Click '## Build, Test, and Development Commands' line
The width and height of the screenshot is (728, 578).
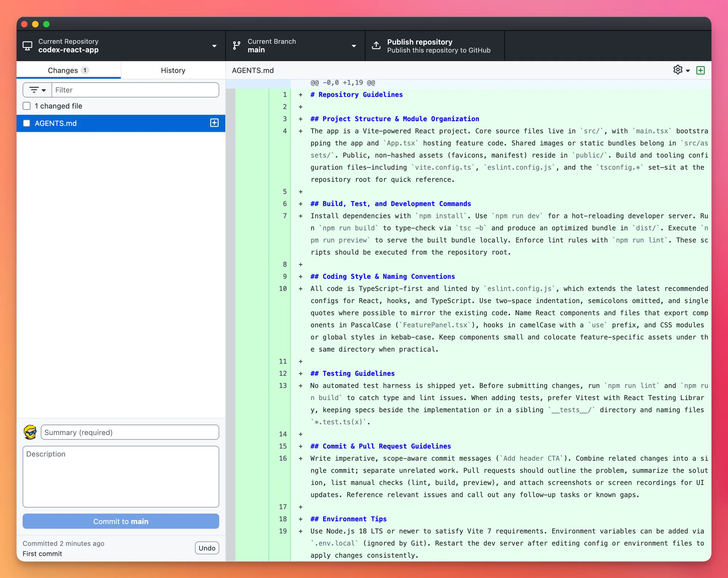point(391,204)
